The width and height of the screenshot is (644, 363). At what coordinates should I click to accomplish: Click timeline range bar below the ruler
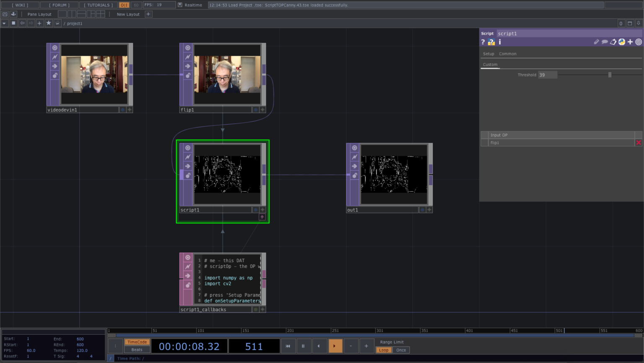pyautogui.click(x=375, y=335)
